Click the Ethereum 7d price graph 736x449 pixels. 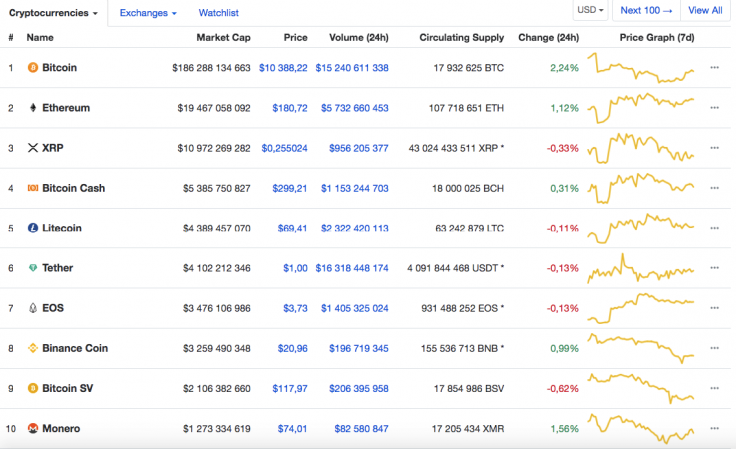pyautogui.click(x=641, y=108)
